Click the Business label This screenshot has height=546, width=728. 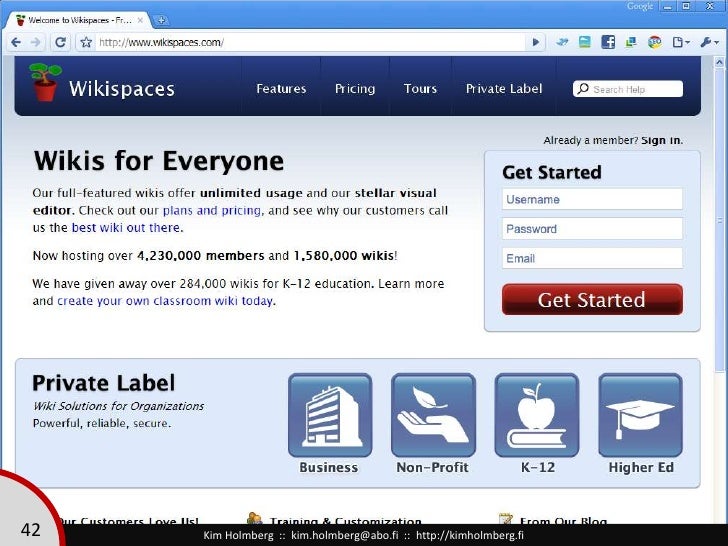pos(329,467)
